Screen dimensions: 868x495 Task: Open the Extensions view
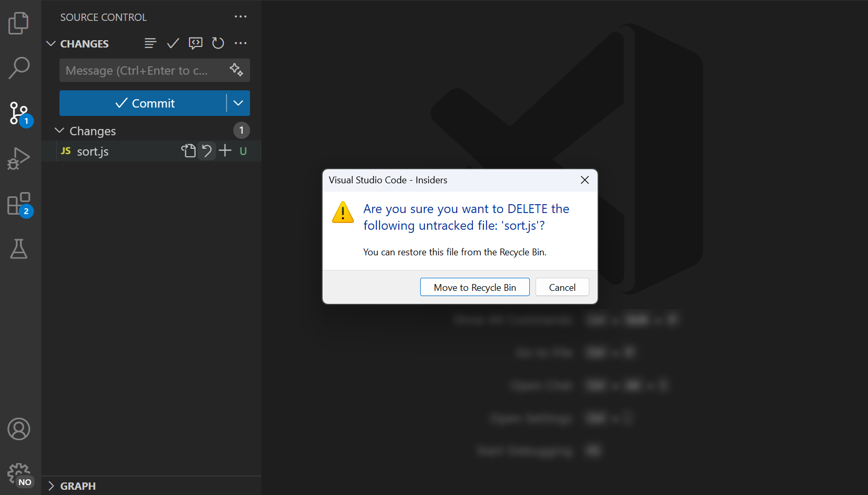pos(19,204)
